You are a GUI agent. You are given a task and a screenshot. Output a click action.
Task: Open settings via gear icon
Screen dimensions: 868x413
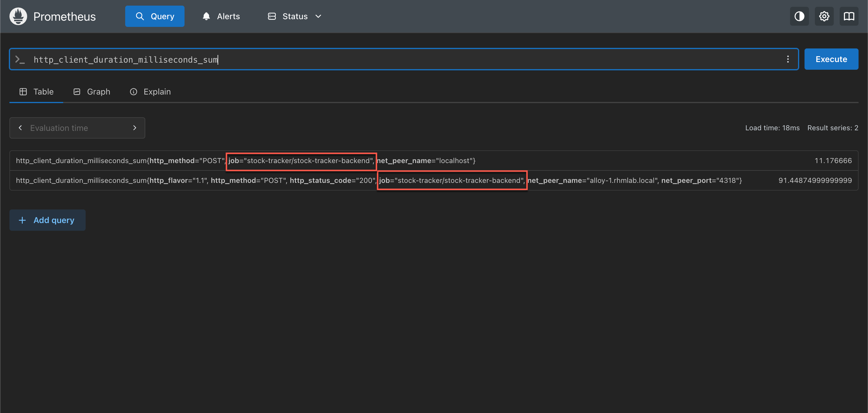[x=824, y=16]
